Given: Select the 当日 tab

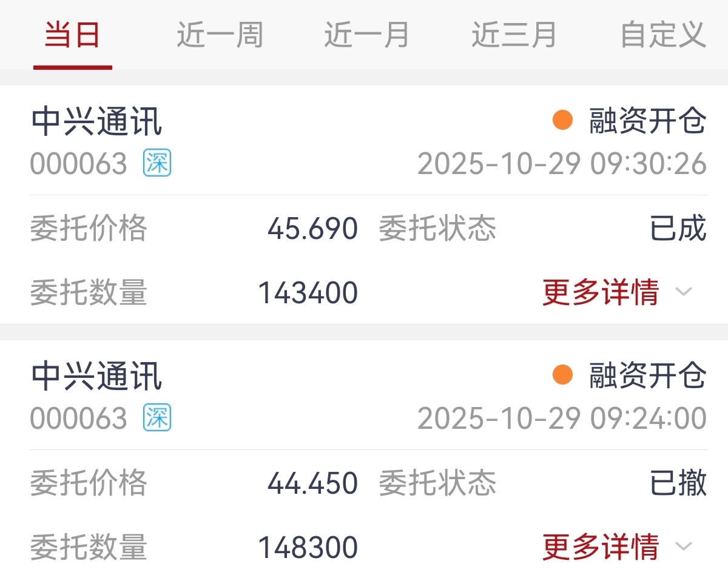Looking at the screenshot, I should point(72,35).
